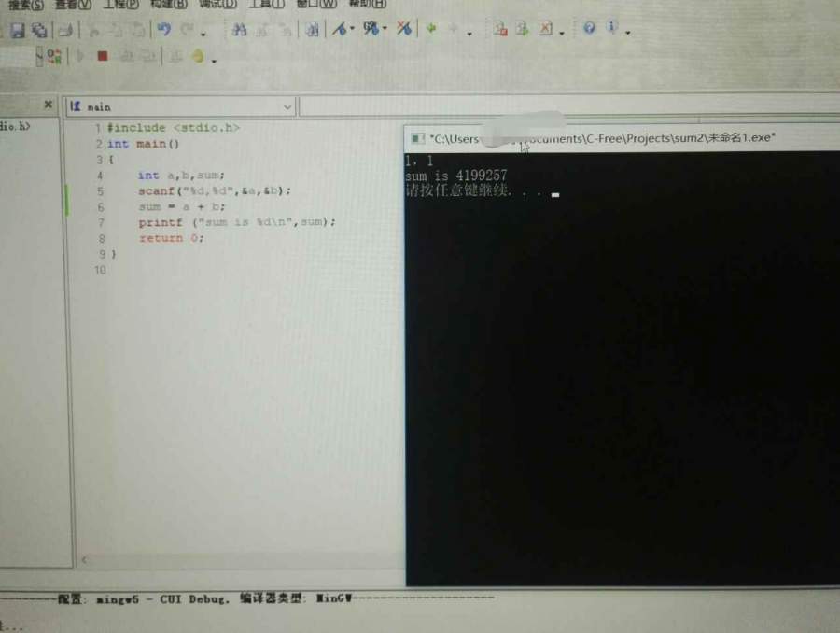Expand the navigation toolbar overflow arrow

pyautogui.click(x=469, y=34)
